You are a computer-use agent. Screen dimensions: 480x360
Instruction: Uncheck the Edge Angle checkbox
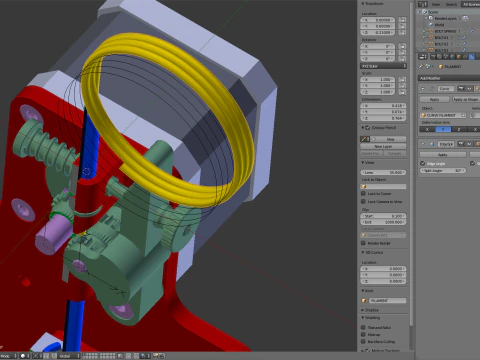click(x=423, y=163)
